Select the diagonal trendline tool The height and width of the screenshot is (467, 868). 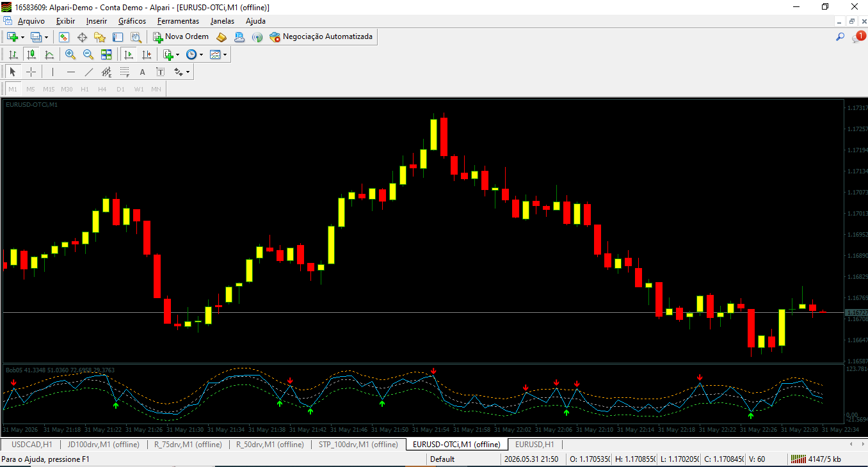pos(88,72)
